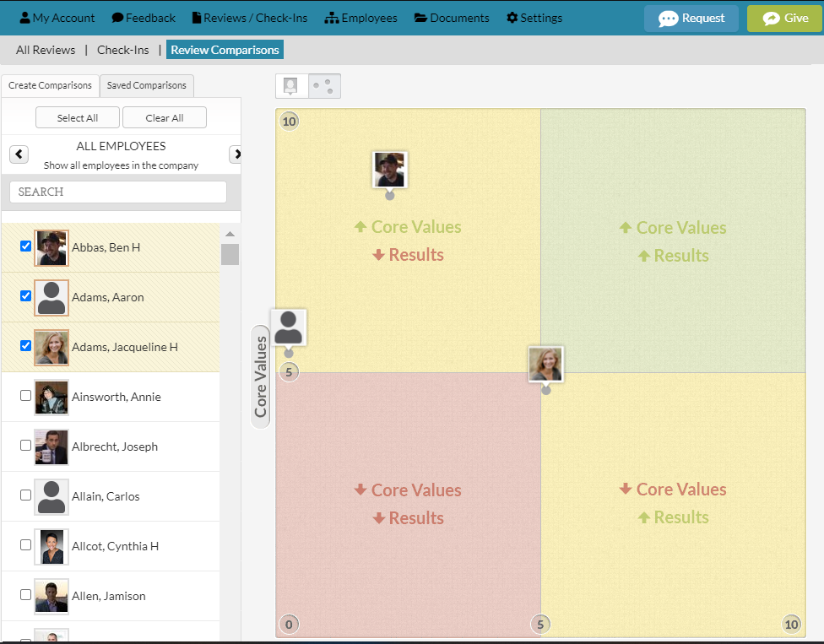Go to next employee group arrow
The height and width of the screenshot is (644, 824).
pyautogui.click(x=236, y=154)
